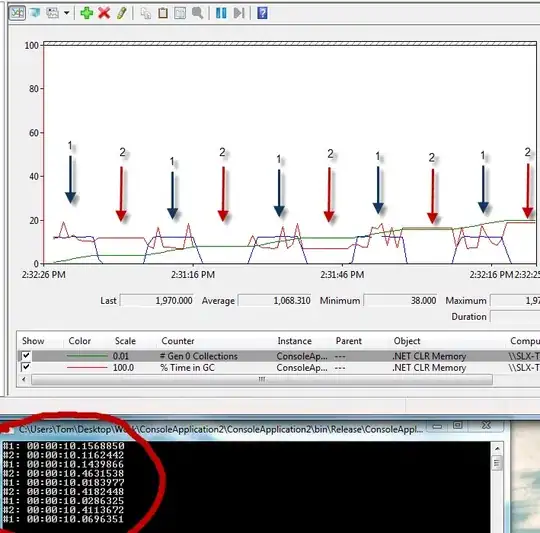Screen dimensions: 540x533
Task: Click the counter list horizontal scrollbar thumb
Action: pyautogui.click(x=262, y=379)
